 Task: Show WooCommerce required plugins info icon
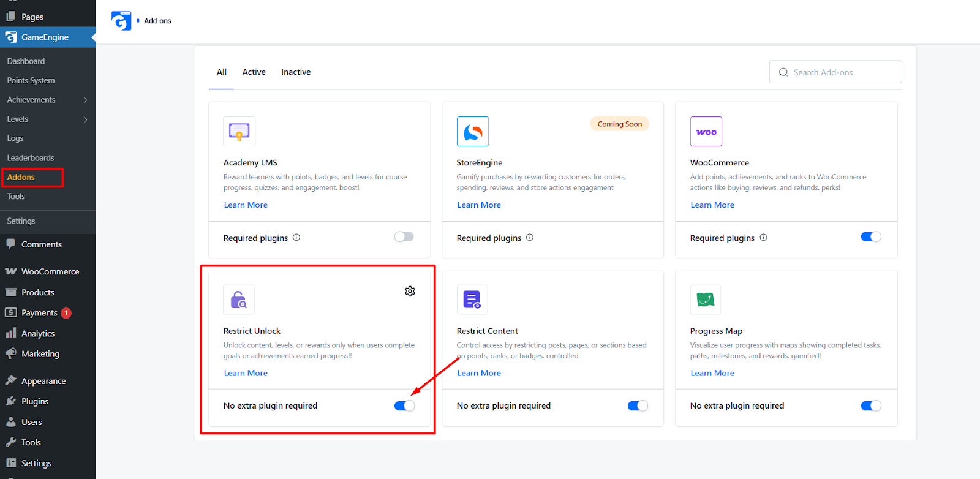(x=763, y=238)
